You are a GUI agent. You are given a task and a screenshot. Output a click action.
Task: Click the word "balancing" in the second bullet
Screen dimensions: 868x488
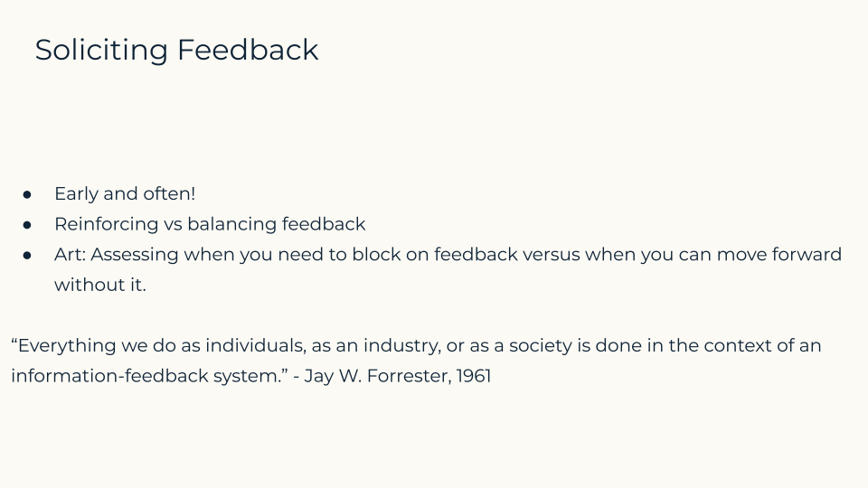pyautogui.click(x=232, y=224)
